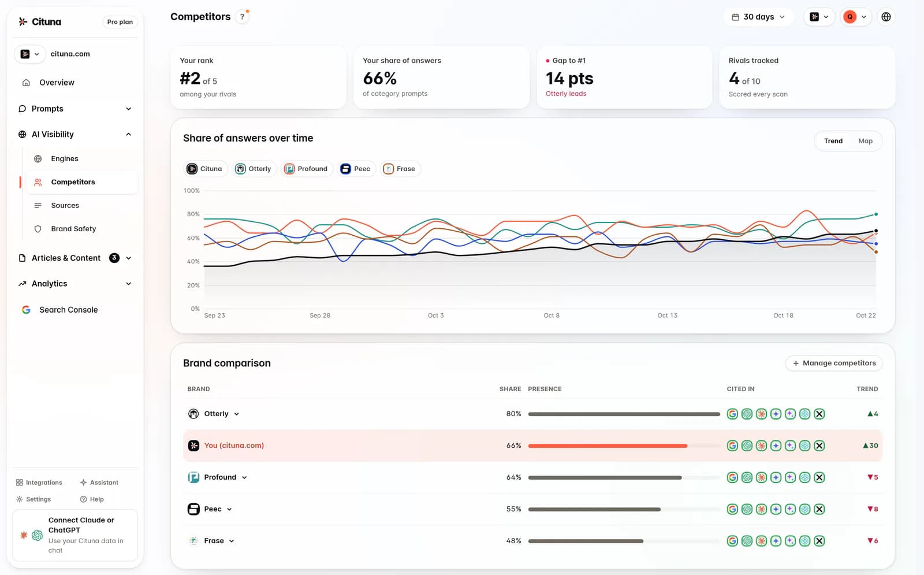This screenshot has width=924, height=575.
Task: Toggle the Cituna series chip in chart legend
Action: pyautogui.click(x=205, y=169)
